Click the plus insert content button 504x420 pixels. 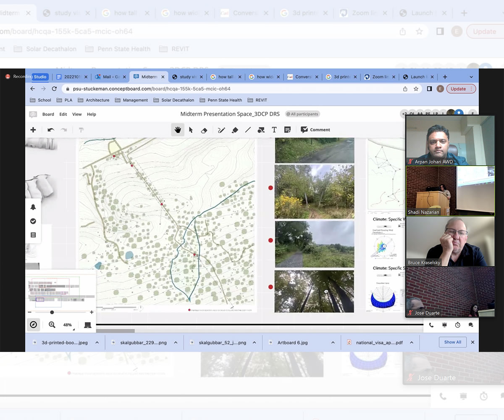click(33, 130)
